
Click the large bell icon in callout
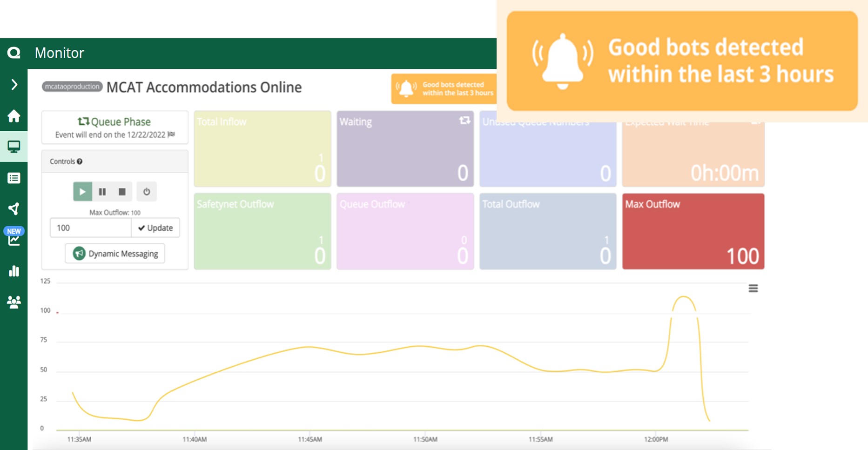(x=563, y=61)
